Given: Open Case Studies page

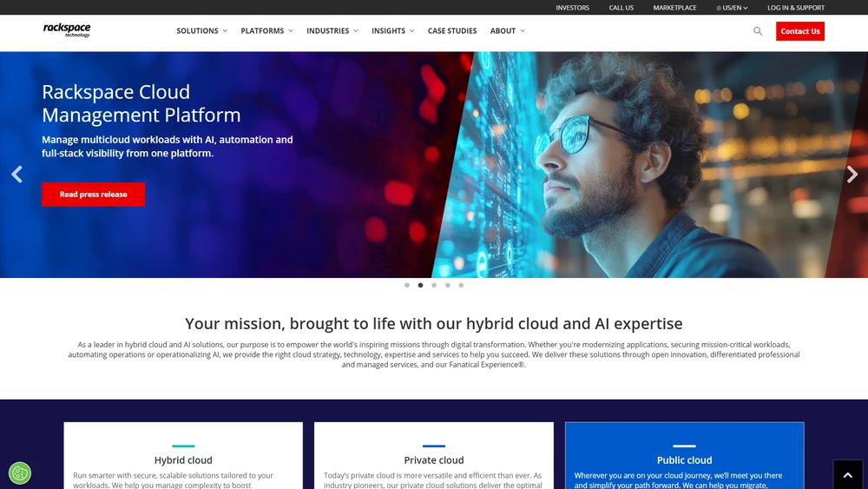Looking at the screenshot, I should (x=452, y=31).
